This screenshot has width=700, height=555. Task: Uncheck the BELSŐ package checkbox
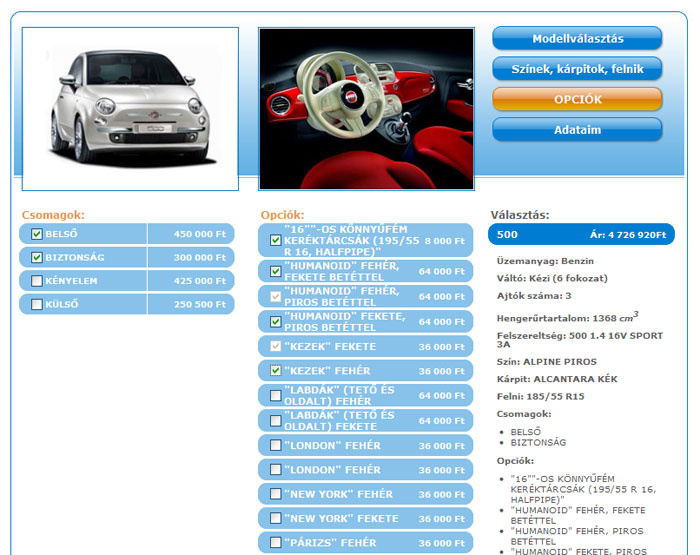37,234
